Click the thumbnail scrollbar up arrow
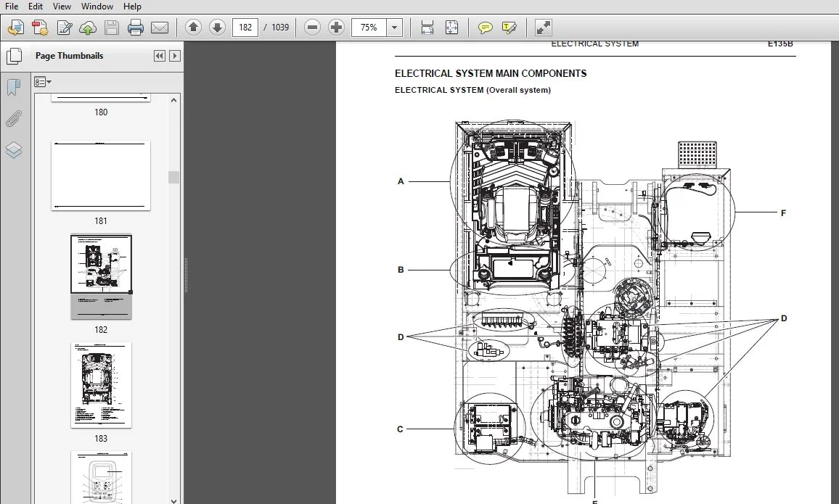The width and height of the screenshot is (839, 504). click(174, 100)
